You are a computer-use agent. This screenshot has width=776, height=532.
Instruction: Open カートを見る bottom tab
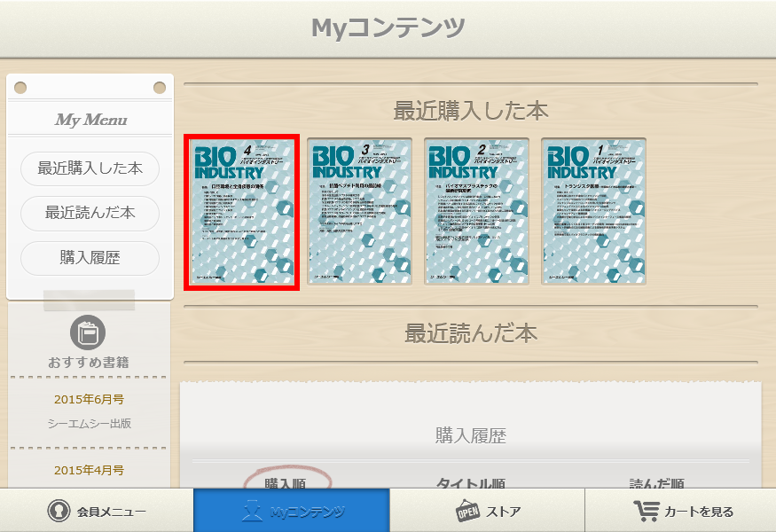[x=680, y=511]
